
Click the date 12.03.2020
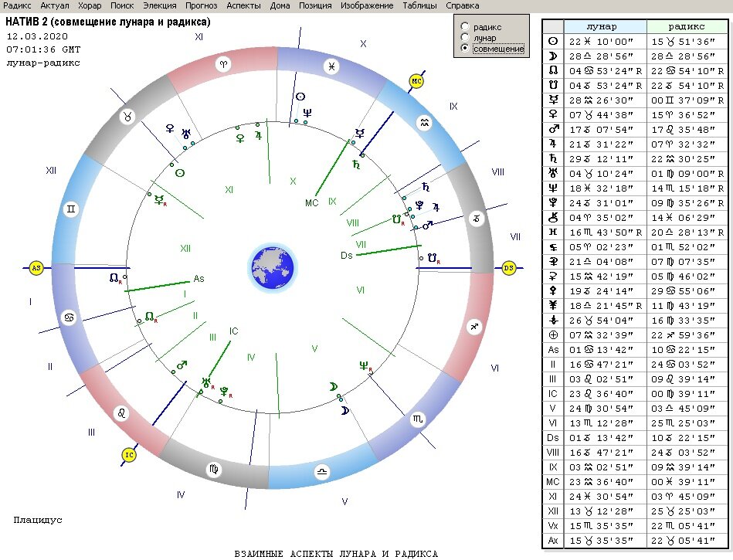click(x=37, y=36)
